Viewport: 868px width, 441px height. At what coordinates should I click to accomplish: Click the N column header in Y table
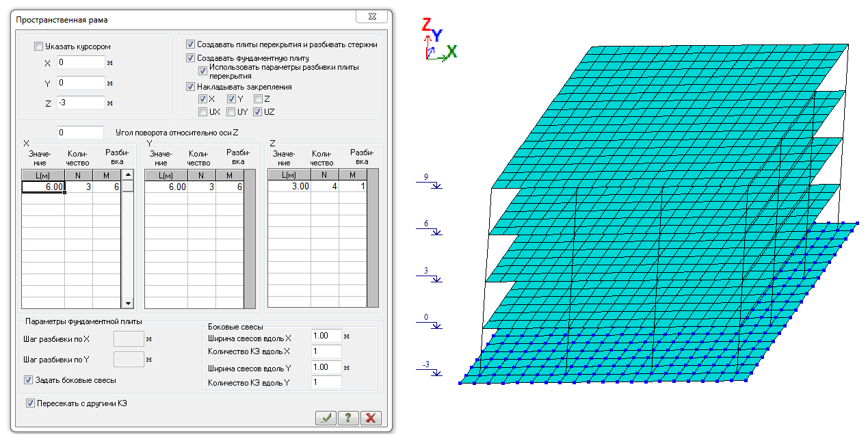[x=202, y=175]
